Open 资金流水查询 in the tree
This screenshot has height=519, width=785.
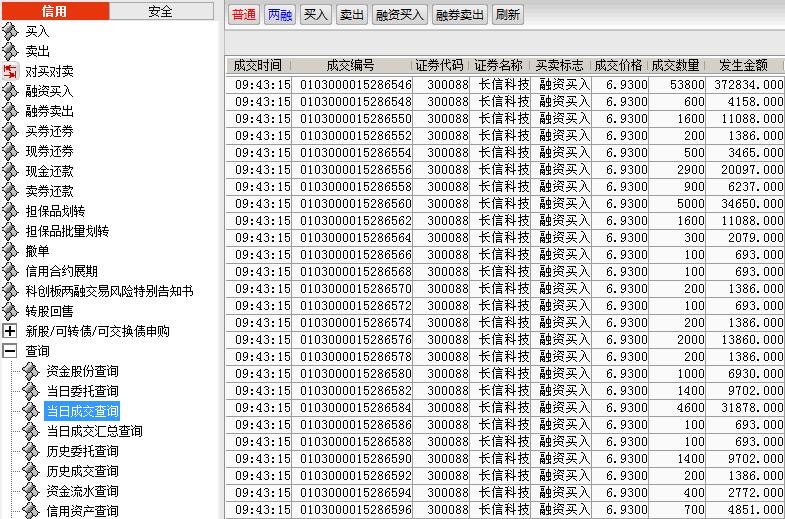(83, 491)
